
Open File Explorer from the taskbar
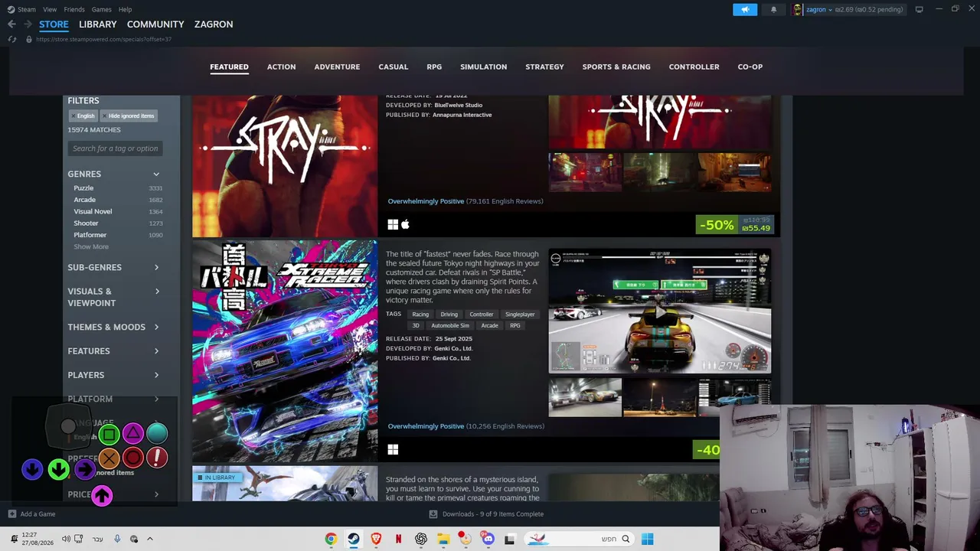coord(443,539)
